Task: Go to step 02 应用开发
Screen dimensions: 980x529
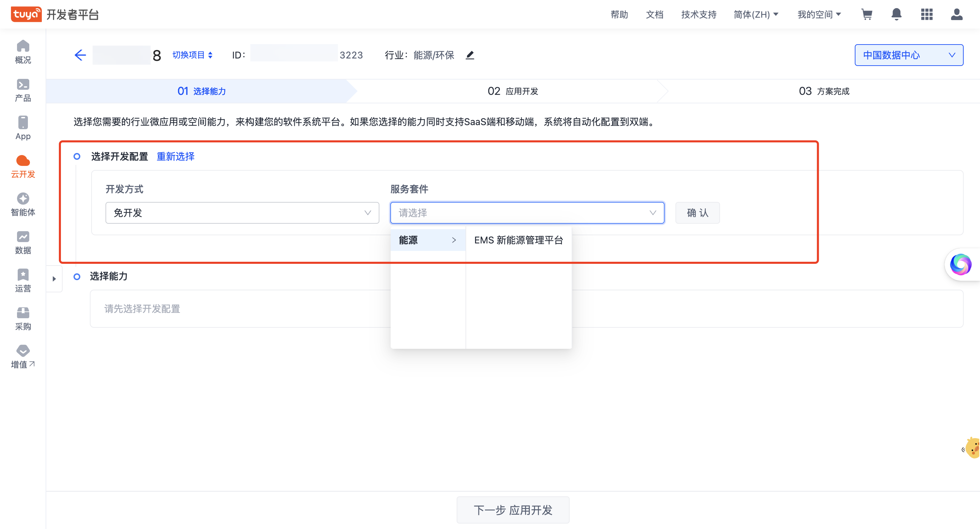Action: 512,91
